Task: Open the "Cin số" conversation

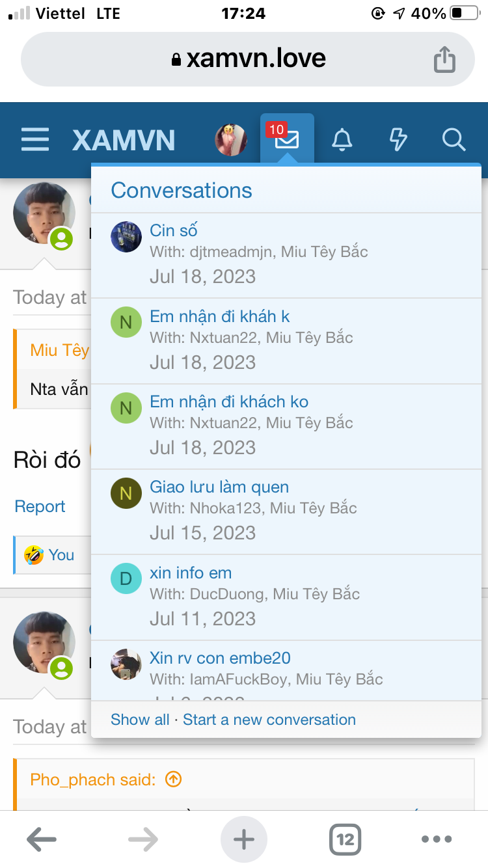Action: 174,230
